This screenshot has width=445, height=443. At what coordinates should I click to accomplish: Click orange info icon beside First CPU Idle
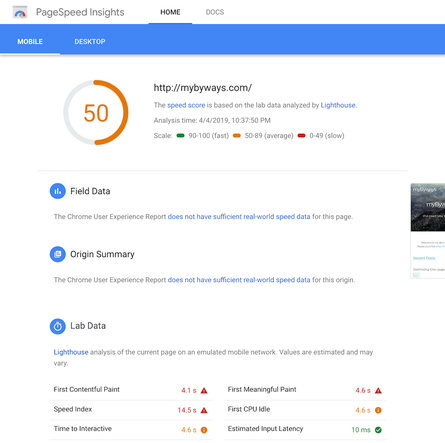(x=378, y=410)
